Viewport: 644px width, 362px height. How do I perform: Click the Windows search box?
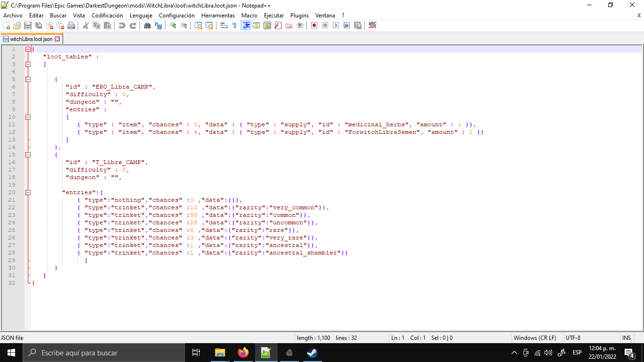point(103,353)
